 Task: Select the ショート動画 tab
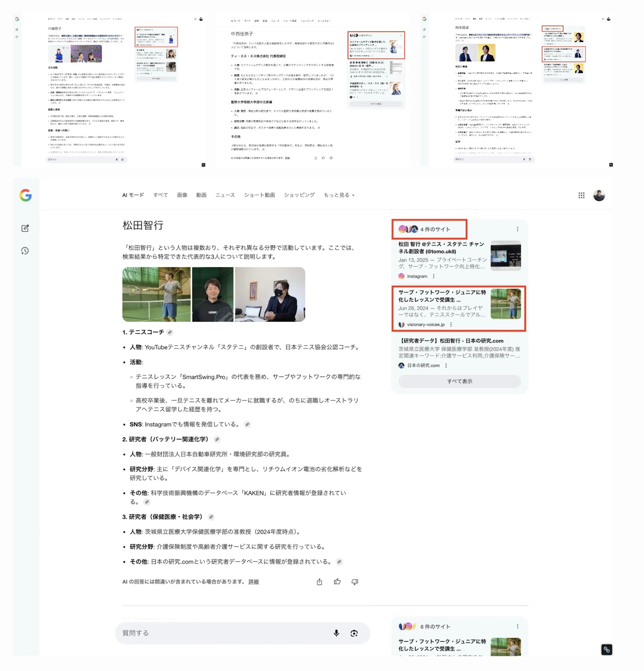tap(260, 195)
